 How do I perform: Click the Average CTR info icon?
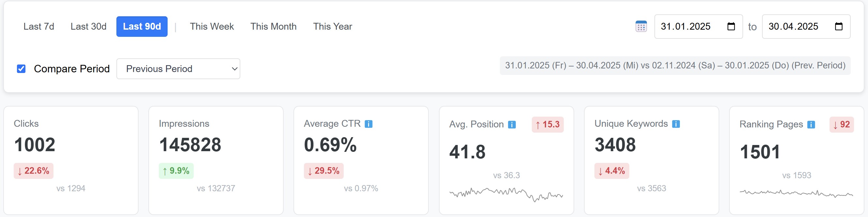(x=369, y=124)
